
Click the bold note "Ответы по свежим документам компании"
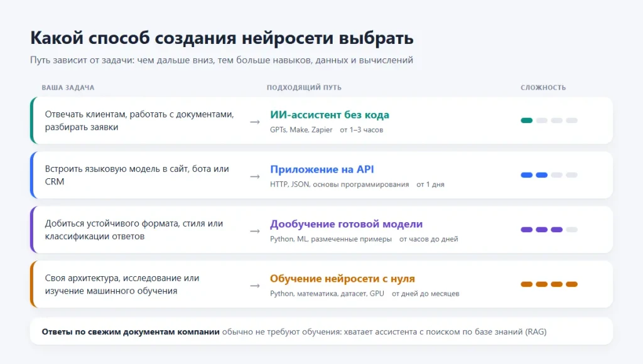[131, 331]
